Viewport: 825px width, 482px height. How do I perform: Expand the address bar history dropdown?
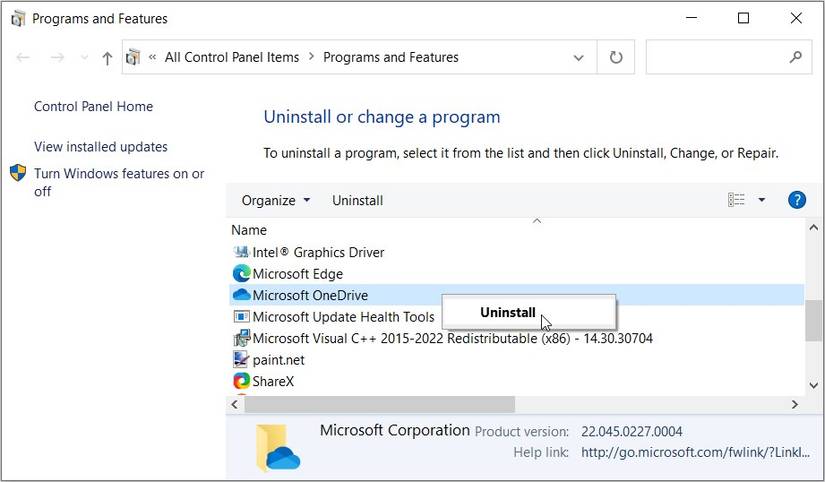point(578,58)
